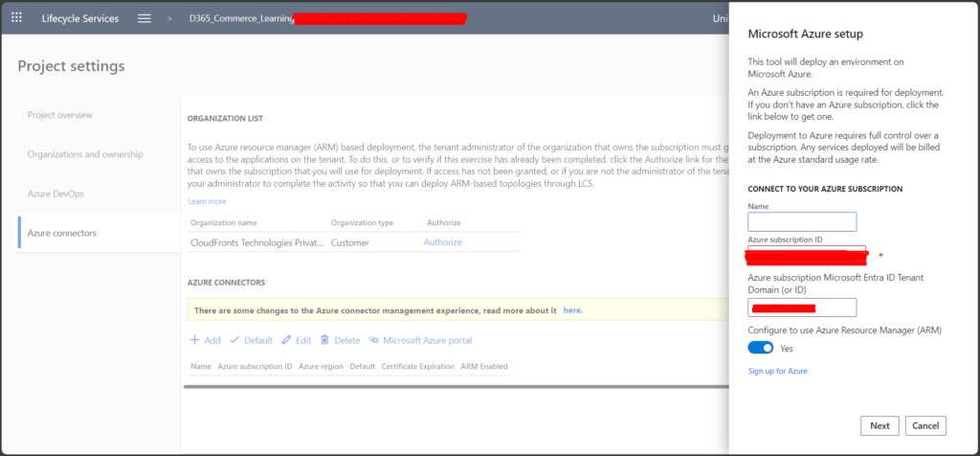This screenshot has height=456, width=980.
Task: Open the app launcher waffle icon
Action: (17, 17)
